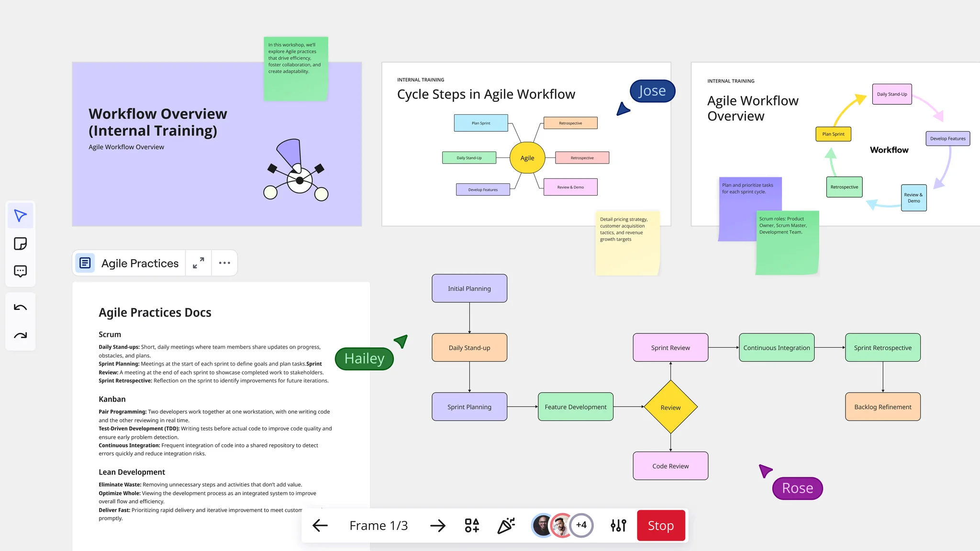Select the cursor pointer tool
This screenshot has width=980, height=551.
[x=20, y=216]
